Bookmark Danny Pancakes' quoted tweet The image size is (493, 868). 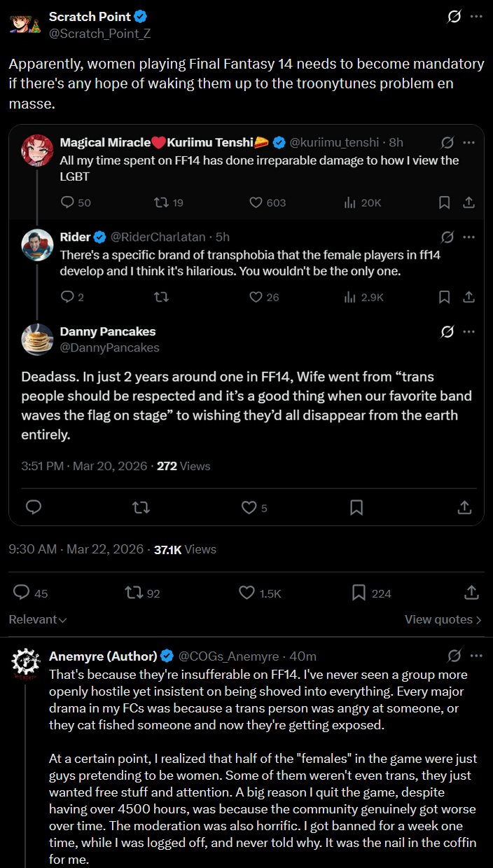click(356, 507)
